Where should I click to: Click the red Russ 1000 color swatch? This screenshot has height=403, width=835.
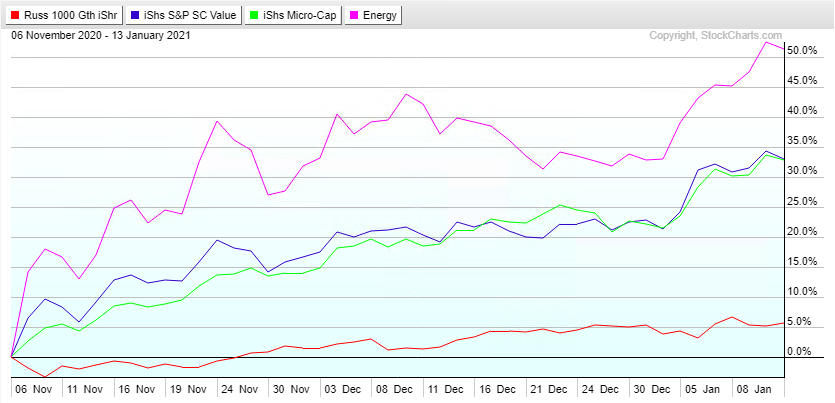15,15
